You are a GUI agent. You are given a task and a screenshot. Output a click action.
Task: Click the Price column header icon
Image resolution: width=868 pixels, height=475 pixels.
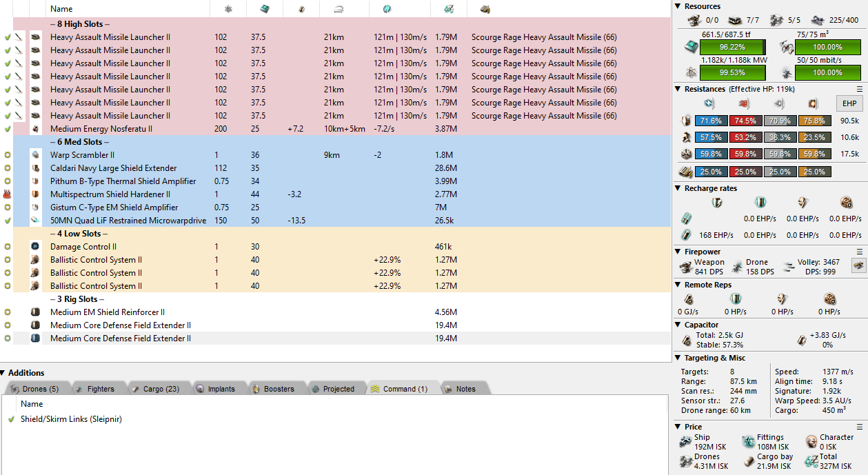point(448,9)
